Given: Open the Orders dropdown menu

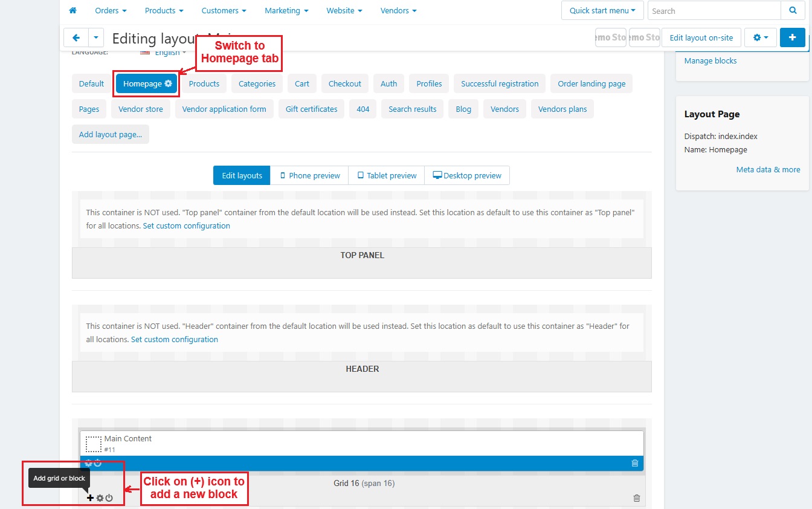Looking at the screenshot, I should click(111, 11).
